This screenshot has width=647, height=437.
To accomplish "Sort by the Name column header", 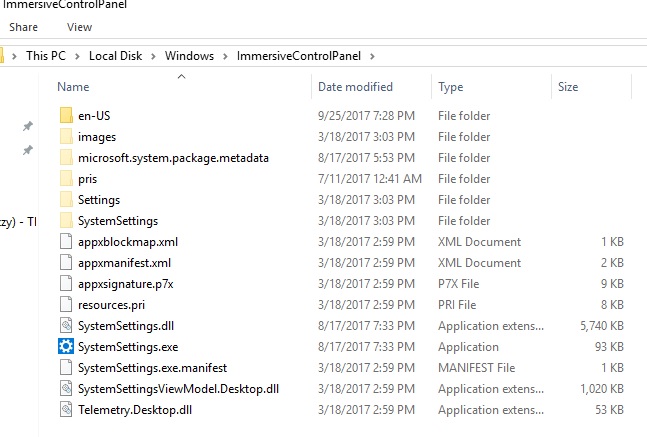I will coord(73,87).
